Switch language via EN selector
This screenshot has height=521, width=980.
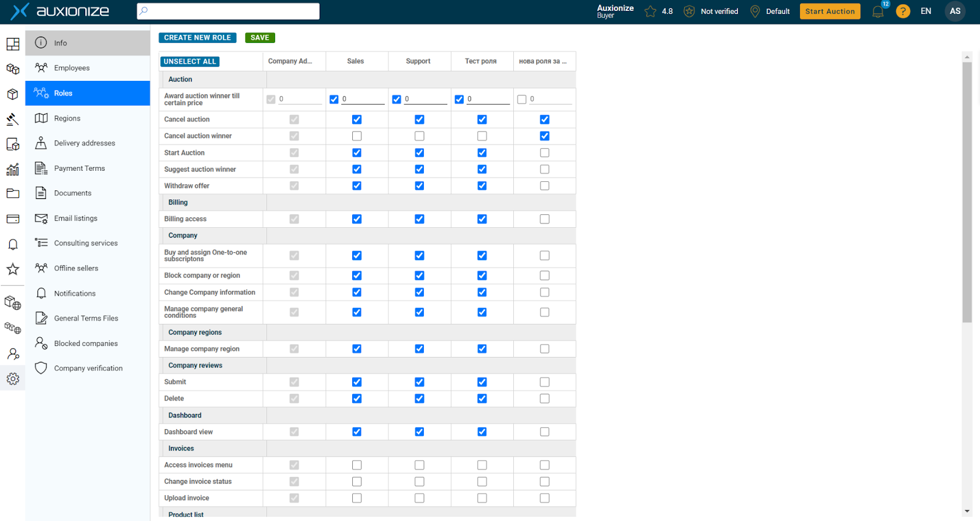coord(926,11)
